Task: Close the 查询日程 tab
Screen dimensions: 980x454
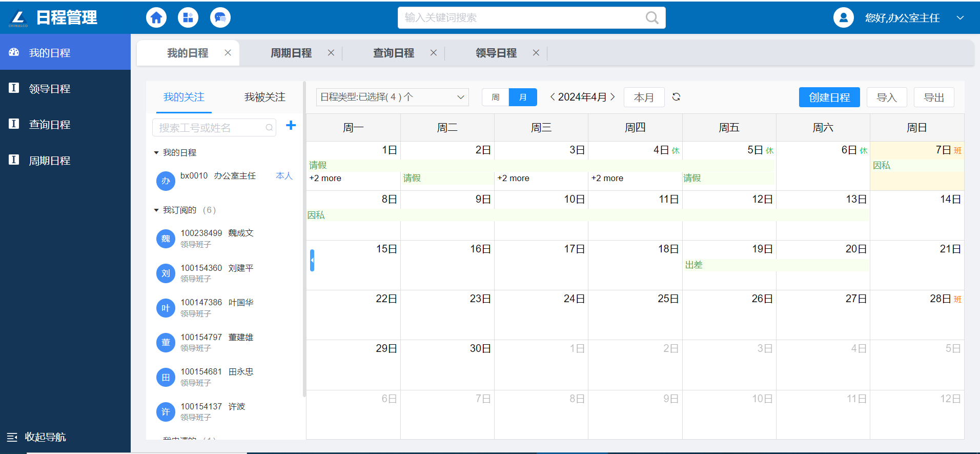Action: (434, 53)
